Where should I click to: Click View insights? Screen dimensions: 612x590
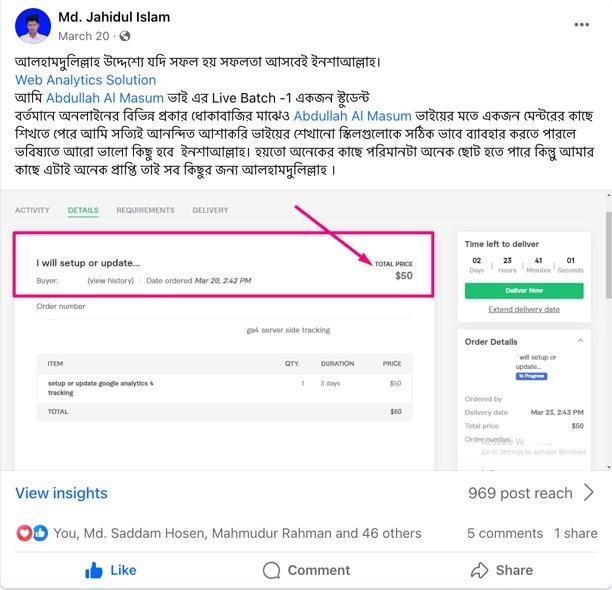coord(61,493)
